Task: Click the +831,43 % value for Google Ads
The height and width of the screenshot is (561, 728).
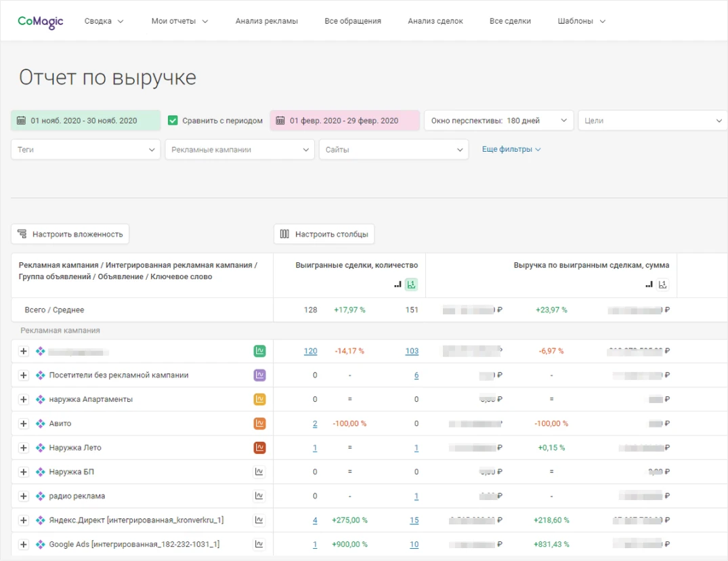Action: tap(551, 544)
